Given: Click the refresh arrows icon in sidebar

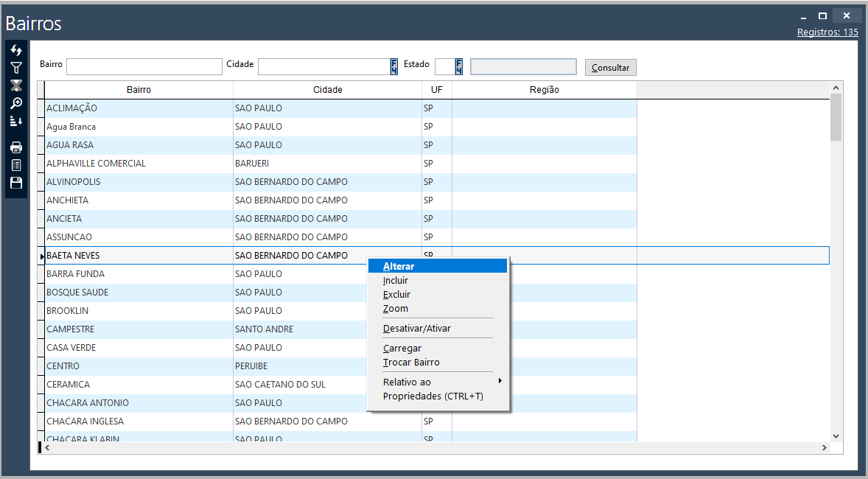Looking at the screenshot, I should point(16,50).
